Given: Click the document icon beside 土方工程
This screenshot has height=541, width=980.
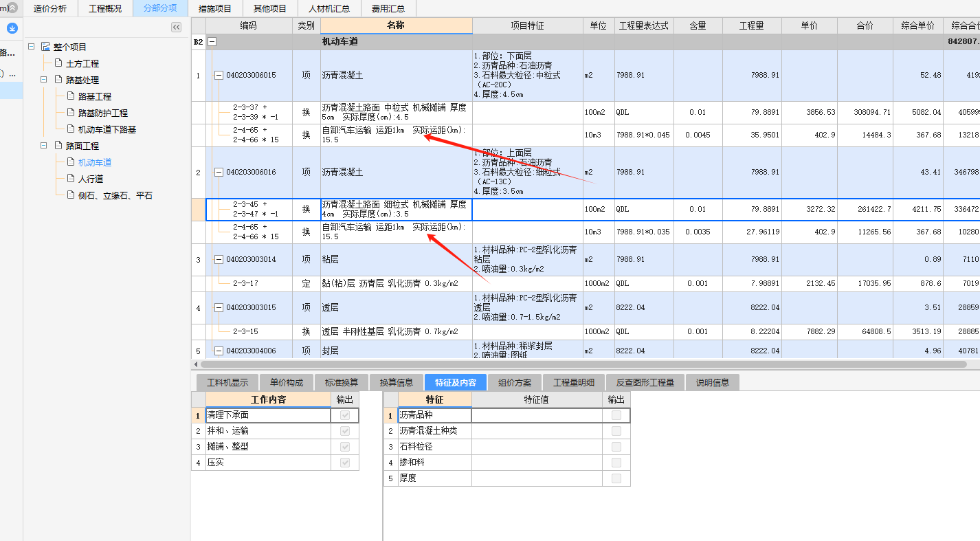Looking at the screenshot, I should [x=58, y=63].
